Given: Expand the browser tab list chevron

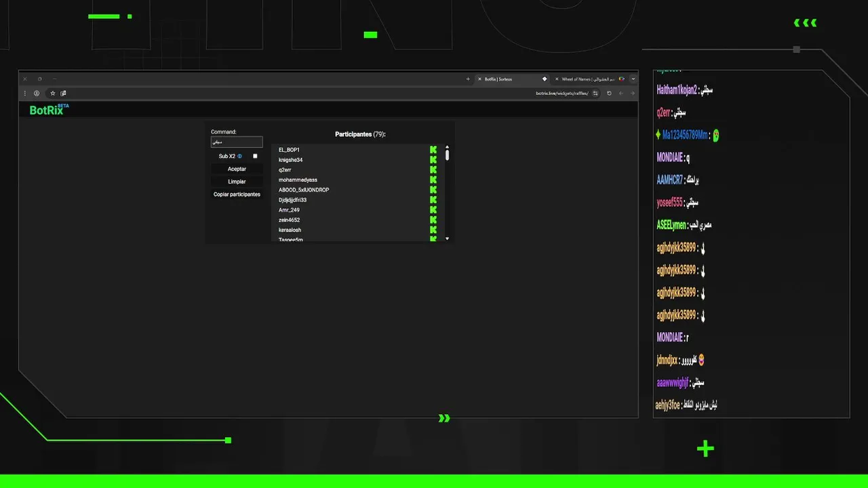Looking at the screenshot, I should 633,79.
